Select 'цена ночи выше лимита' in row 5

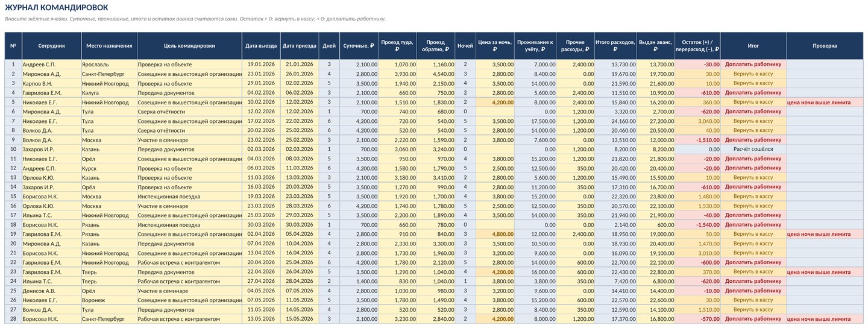pos(825,102)
